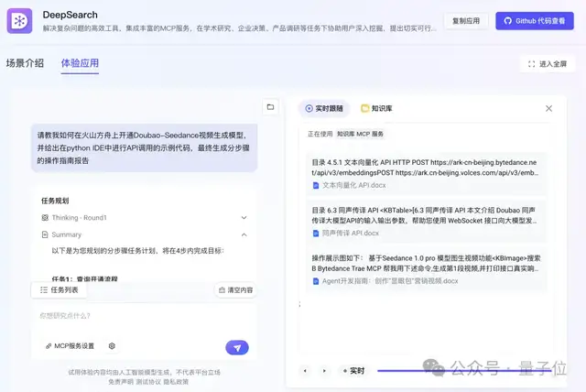
Task: Click the previous step arrow in playback bar
Action: click(306, 371)
